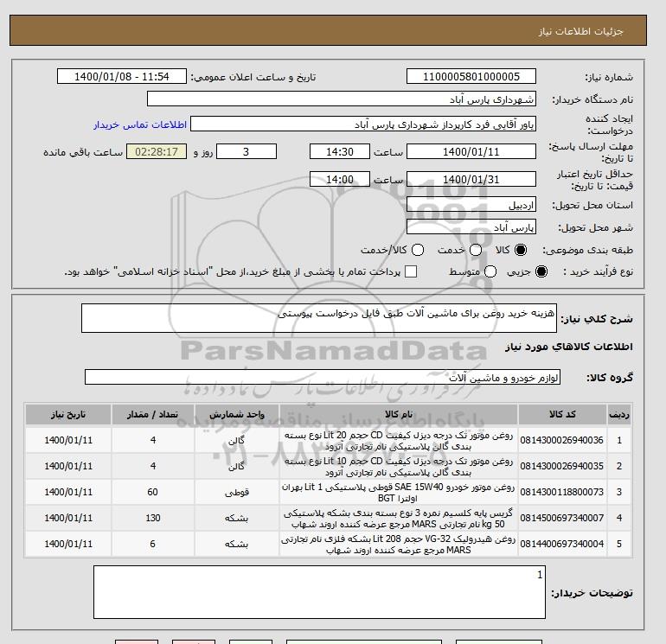This screenshot has width=666, height=644.
Task: Focus the general need description text area
Action: [x=318, y=318]
